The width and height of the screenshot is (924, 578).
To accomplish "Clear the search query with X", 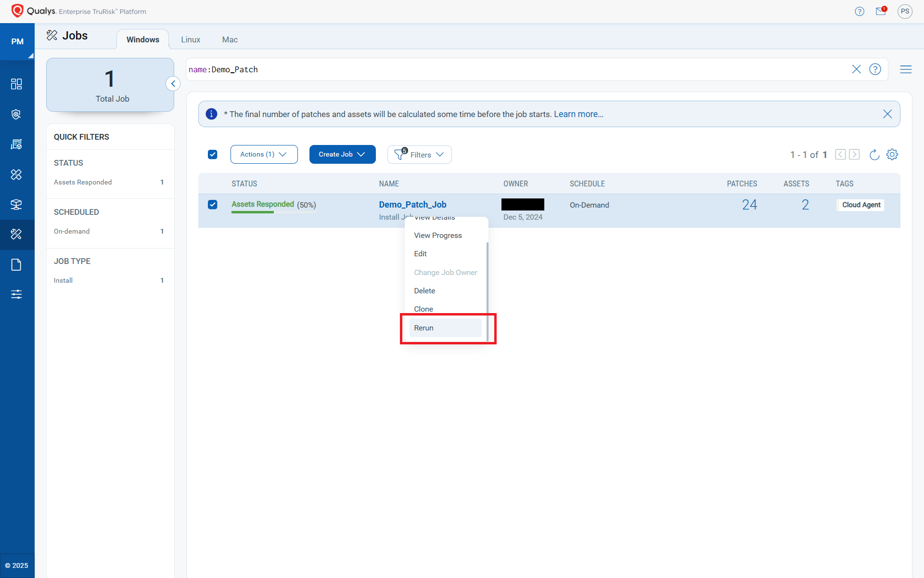I will click(x=856, y=69).
